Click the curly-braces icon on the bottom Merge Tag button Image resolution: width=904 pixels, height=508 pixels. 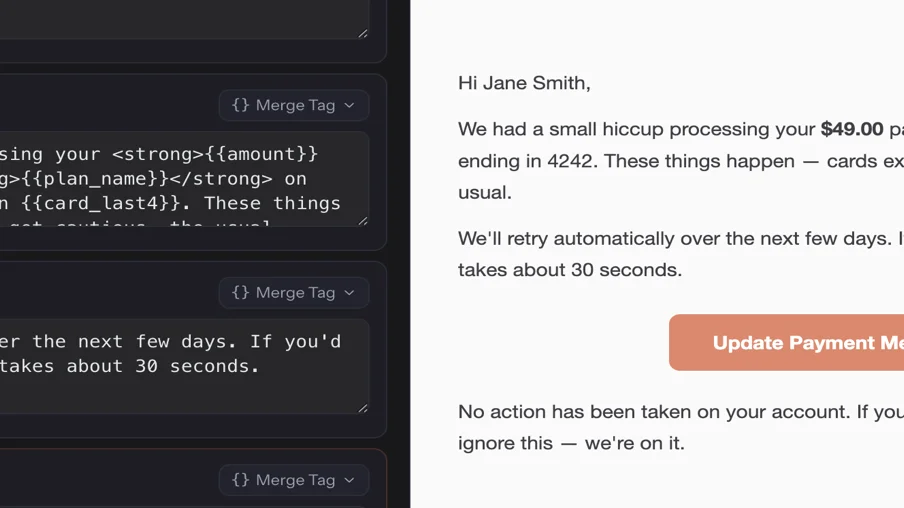click(240, 480)
